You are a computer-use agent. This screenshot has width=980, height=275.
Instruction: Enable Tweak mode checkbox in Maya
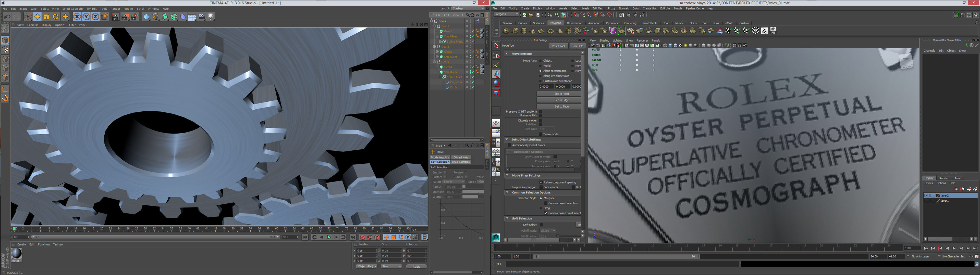[541, 134]
